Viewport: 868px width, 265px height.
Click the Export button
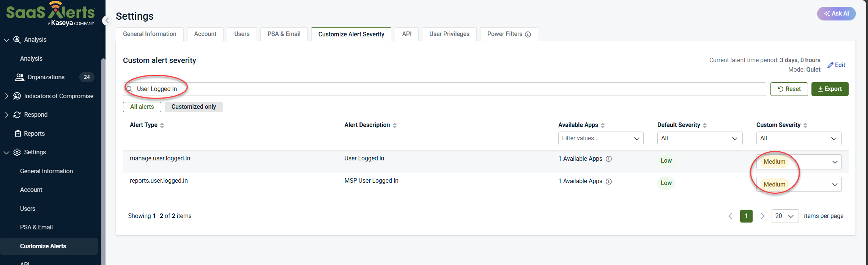point(830,89)
